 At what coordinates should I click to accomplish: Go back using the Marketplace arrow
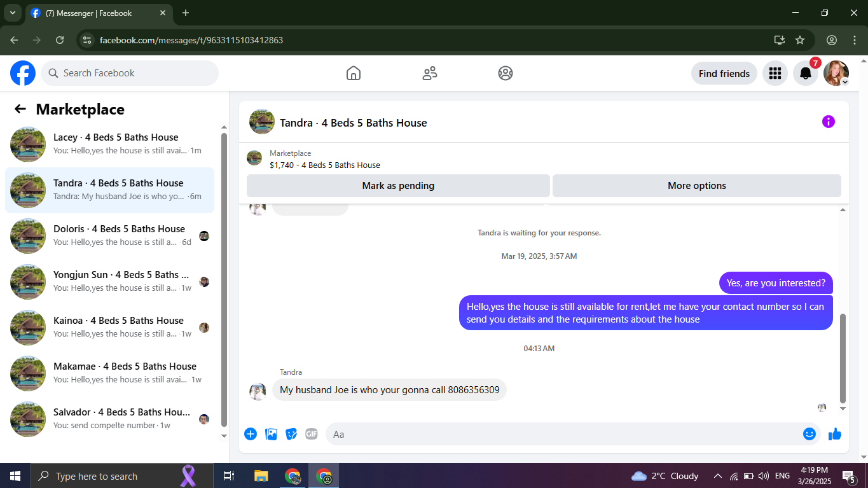tap(20, 109)
